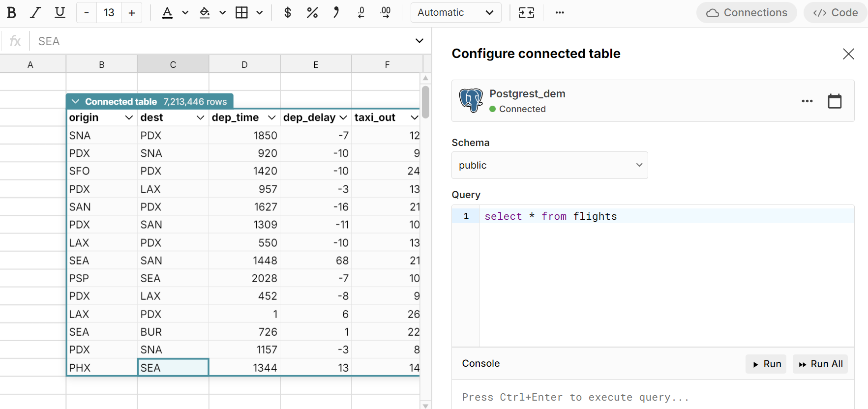Click Run All in the console
This screenshot has width=868, height=409.
tap(820, 364)
